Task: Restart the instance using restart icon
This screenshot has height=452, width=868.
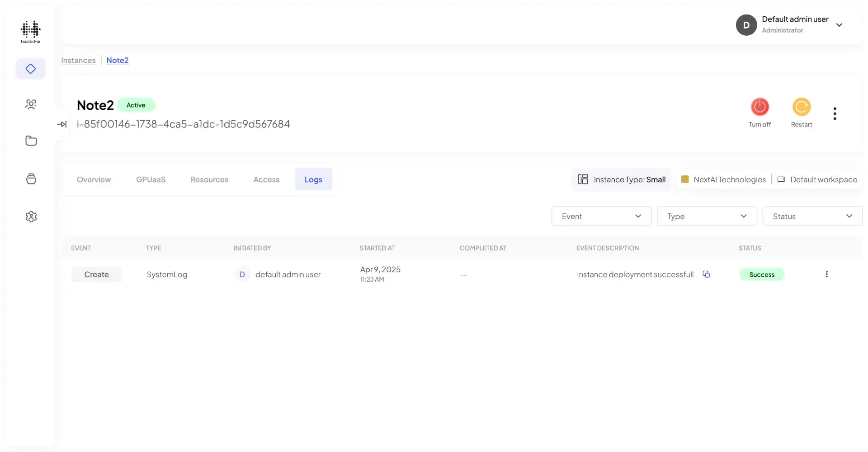Action: pyautogui.click(x=801, y=107)
